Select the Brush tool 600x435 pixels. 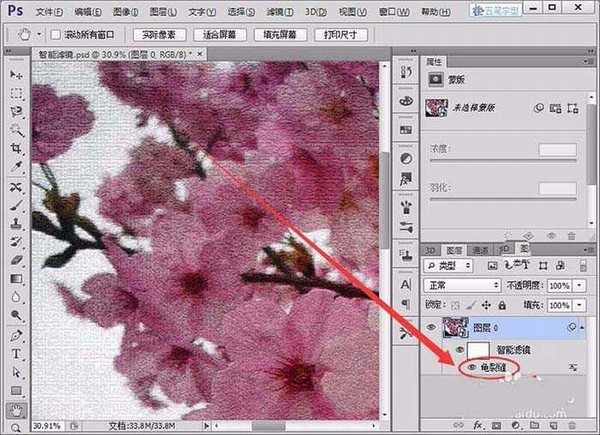point(16,205)
